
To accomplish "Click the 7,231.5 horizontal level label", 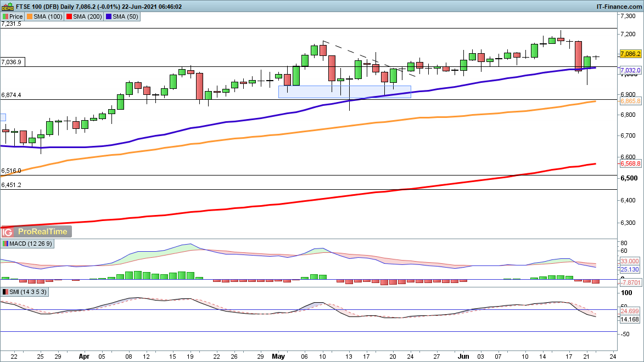I will coord(12,24).
